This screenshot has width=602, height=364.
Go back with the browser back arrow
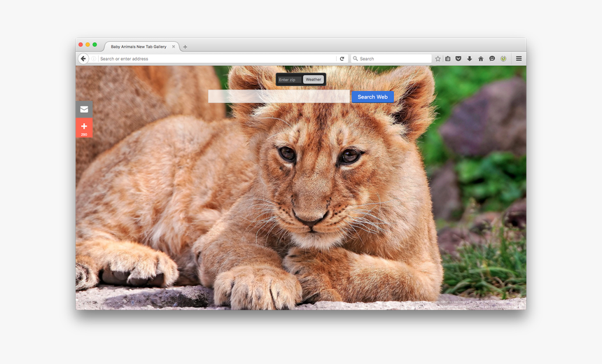click(x=83, y=59)
